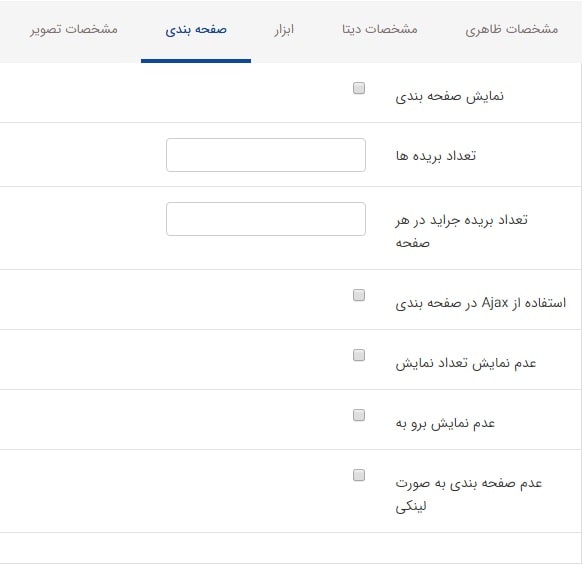Screen dimensions: 585x571
Task: Focus the تعداد بریده جراید در هر صفحه field
Action: click(x=266, y=219)
